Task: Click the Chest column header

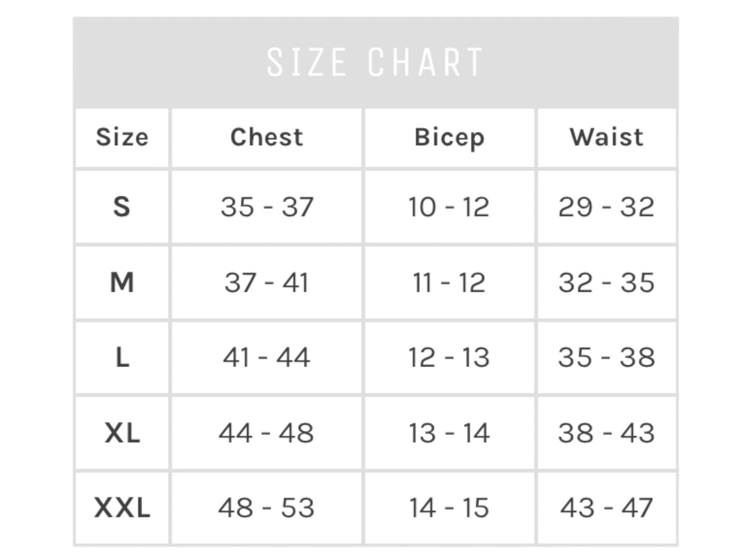Action: (x=267, y=137)
